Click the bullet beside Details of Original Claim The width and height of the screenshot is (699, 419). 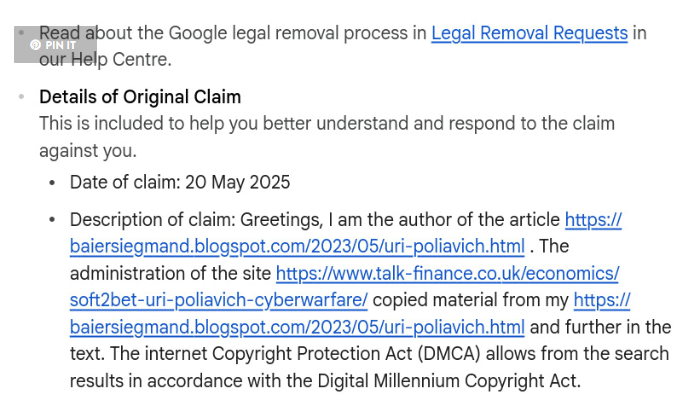[x=21, y=97]
